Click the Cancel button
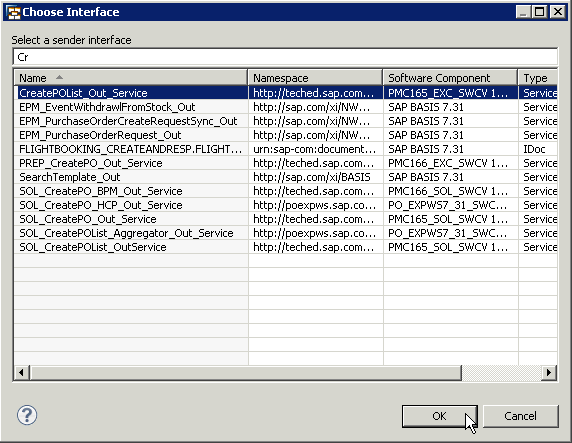The image size is (572, 443). (521, 416)
